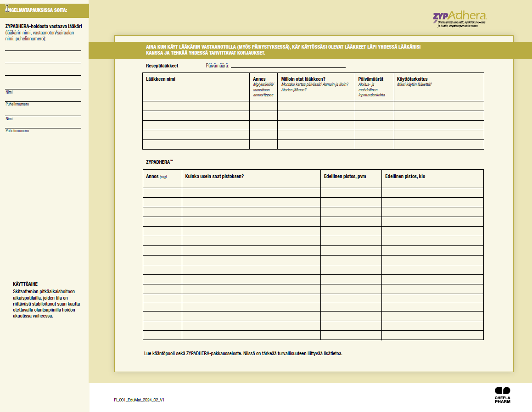
Task: Click the first empty cell under Lääkkeen nimi
Action: [x=196, y=106]
